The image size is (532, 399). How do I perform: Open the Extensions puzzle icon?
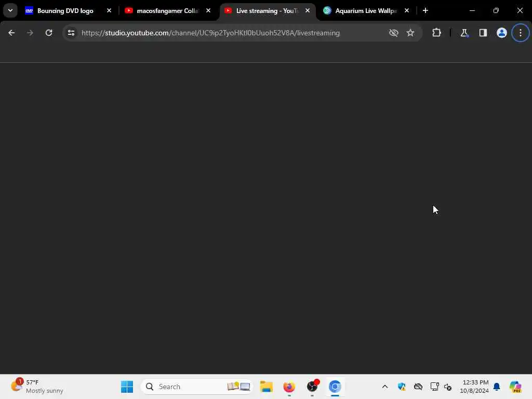click(436, 33)
